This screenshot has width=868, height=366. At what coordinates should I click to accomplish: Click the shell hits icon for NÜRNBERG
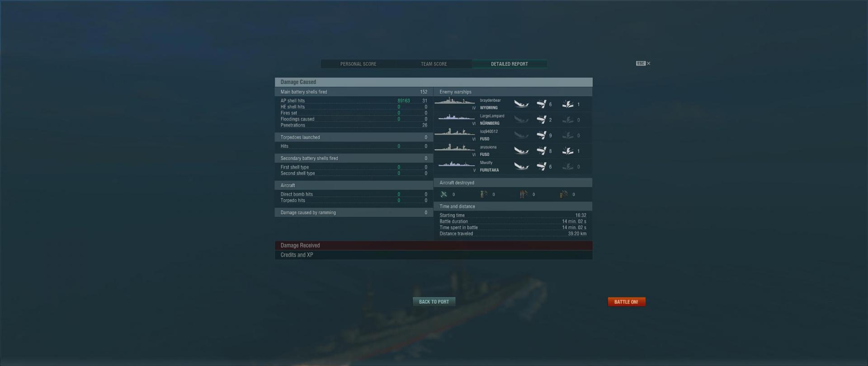click(x=541, y=120)
